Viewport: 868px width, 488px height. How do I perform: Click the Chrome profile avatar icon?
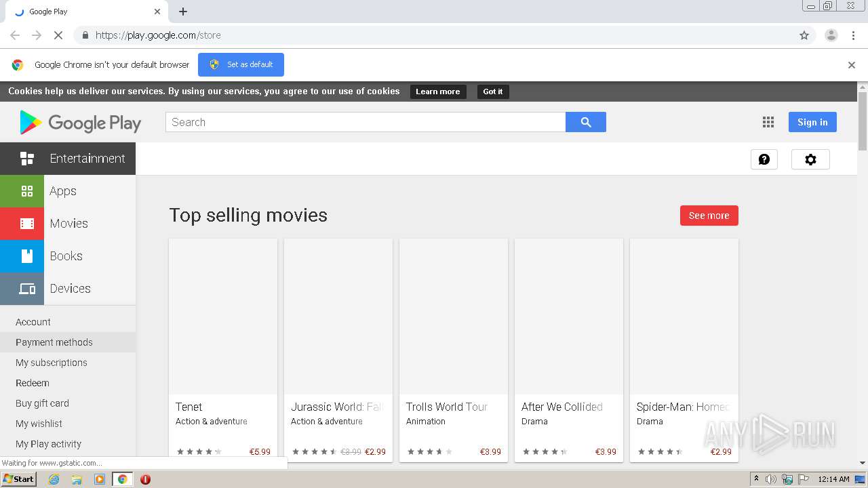[x=831, y=35]
